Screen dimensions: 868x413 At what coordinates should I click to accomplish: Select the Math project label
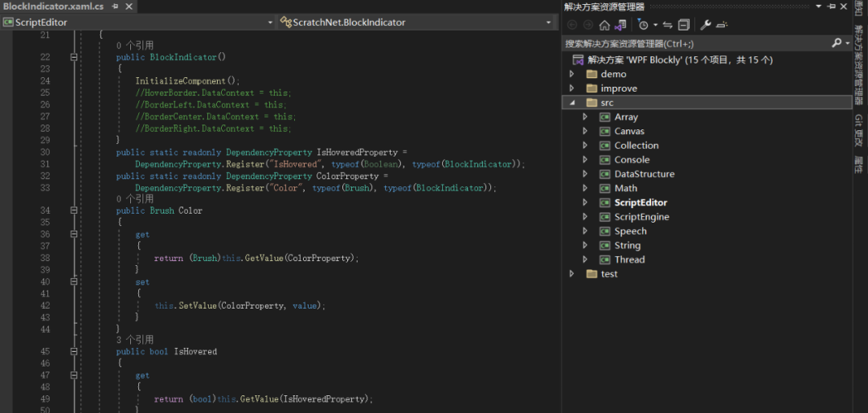625,188
